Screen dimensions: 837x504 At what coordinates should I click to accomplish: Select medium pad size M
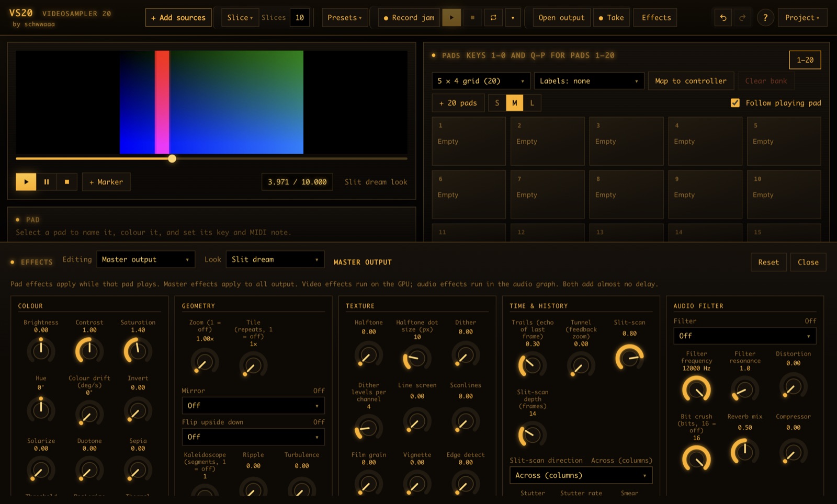515,103
